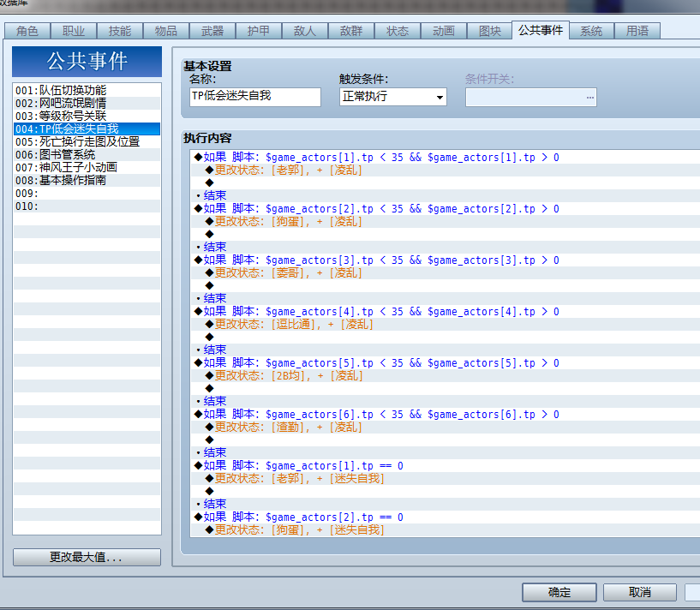Select condition $game_actors[1].tp == 0

coord(445,466)
